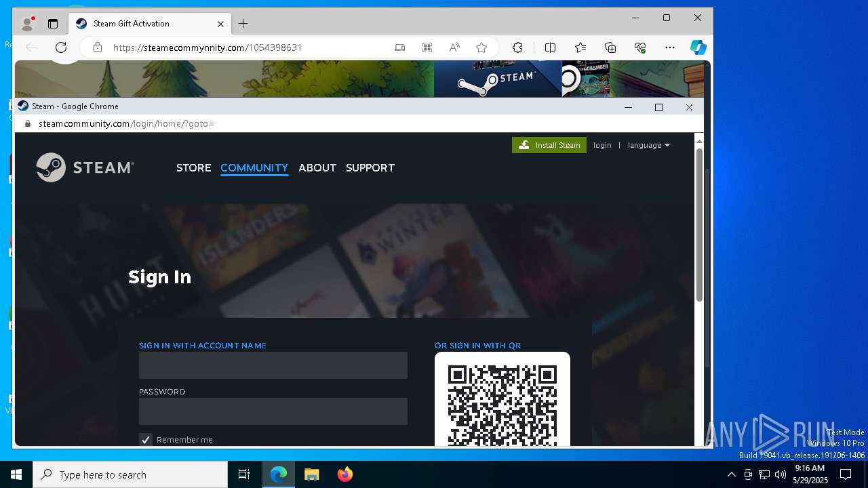Image resolution: width=868 pixels, height=488 pixels.
Task: Click the lock icon in Steam popup address bar
Action: (28, 124)
